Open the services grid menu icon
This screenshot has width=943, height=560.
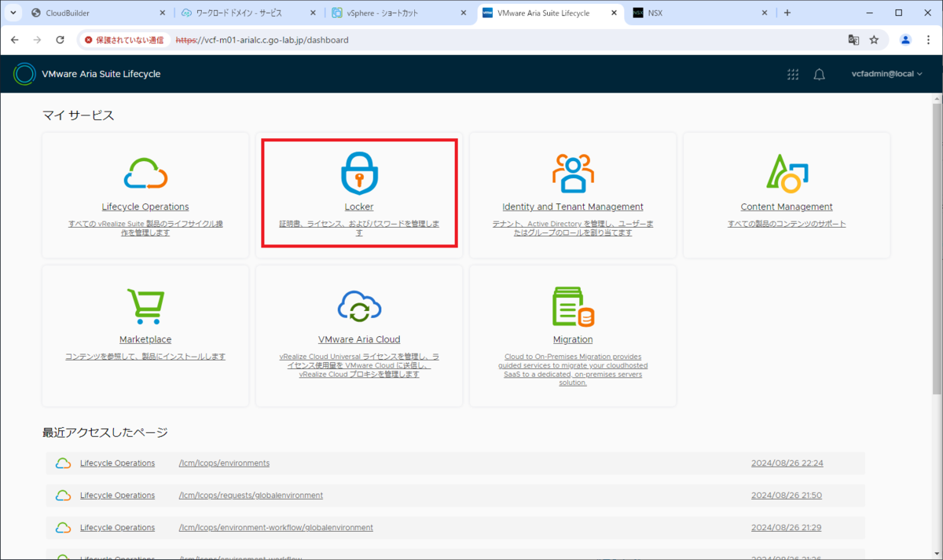click(793, 74)
